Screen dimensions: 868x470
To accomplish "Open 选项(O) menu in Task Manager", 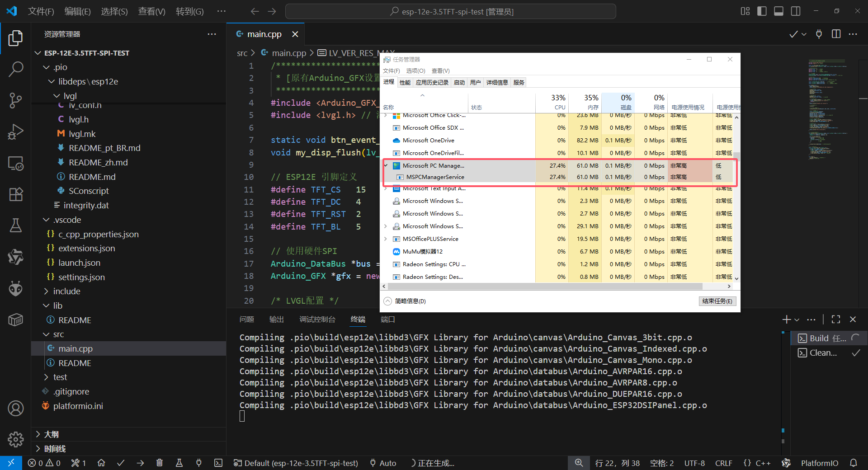I will (415, 71).
